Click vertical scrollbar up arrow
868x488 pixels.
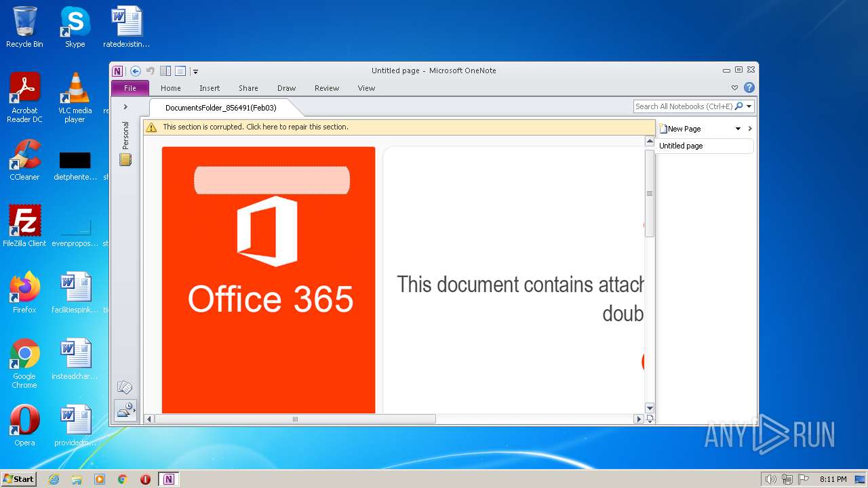tap(649, 141)
